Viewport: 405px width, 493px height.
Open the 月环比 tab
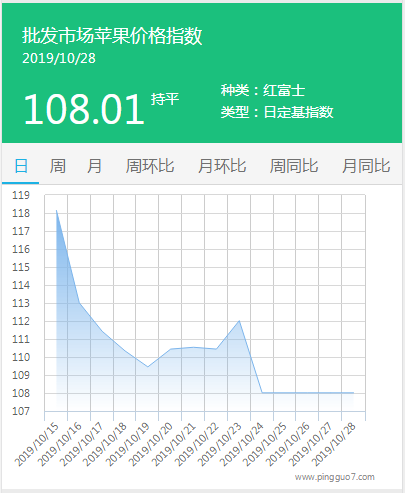tap(222, 166)
